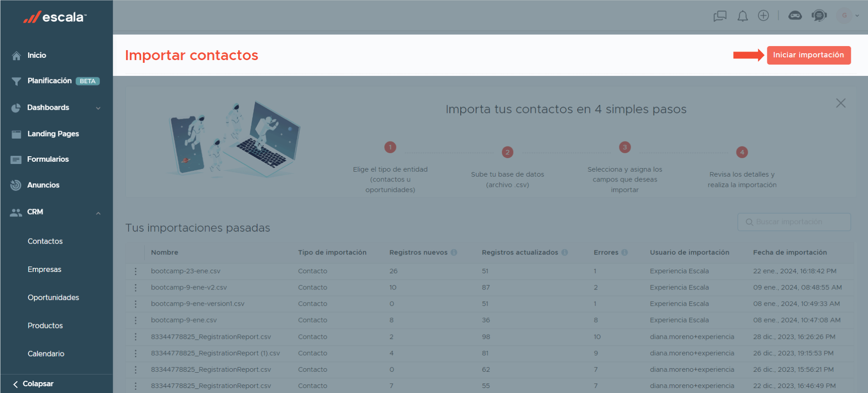
Task: Open the chat messages icon in top bar
Action: (x=720, y=16)
